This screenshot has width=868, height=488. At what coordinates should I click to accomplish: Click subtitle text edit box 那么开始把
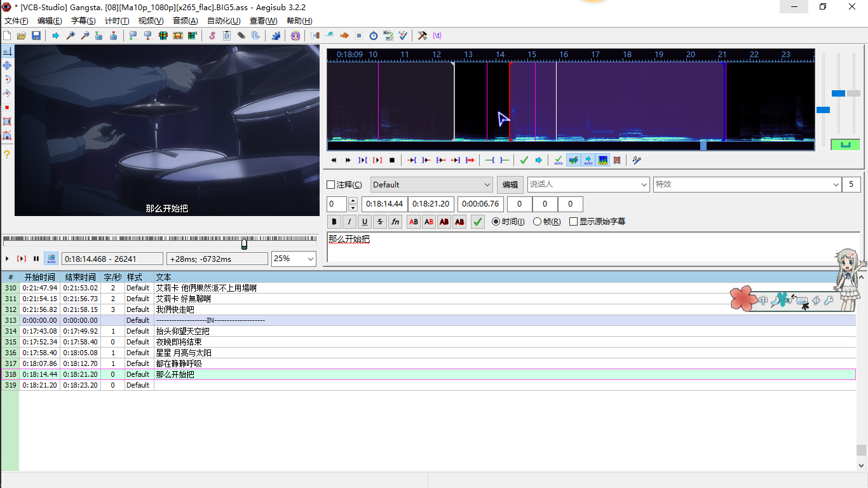(x=593, y=247)
